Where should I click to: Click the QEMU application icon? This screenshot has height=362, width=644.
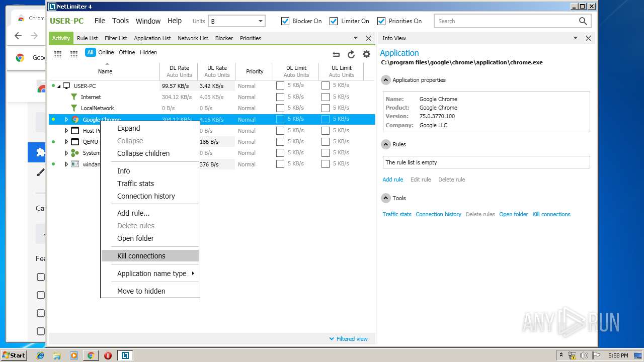point(75,142)
